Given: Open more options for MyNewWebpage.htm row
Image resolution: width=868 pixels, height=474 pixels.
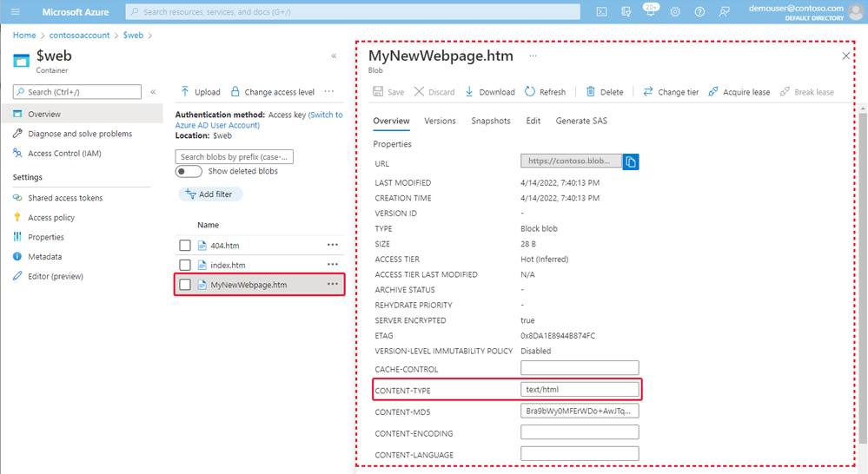Looking at the screenshot, I should (x=332, y=284).
